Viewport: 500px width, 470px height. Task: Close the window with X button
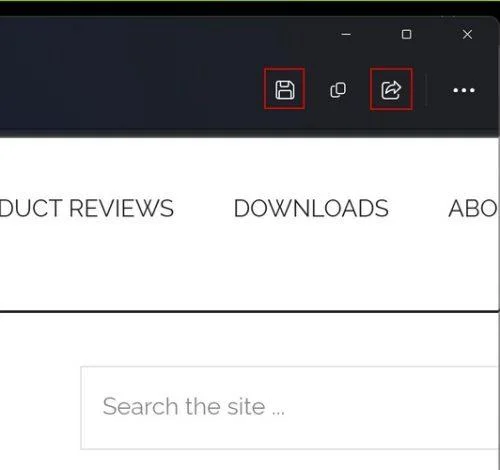[467, 34]
